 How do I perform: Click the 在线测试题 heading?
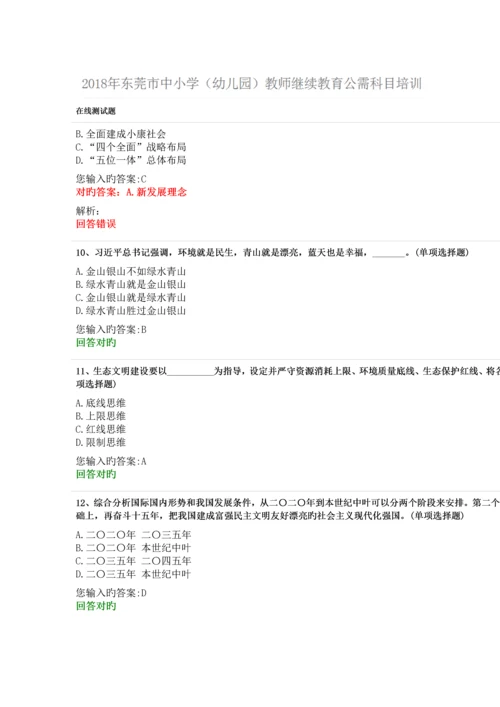pyautogui.click(x=96, y=111)
